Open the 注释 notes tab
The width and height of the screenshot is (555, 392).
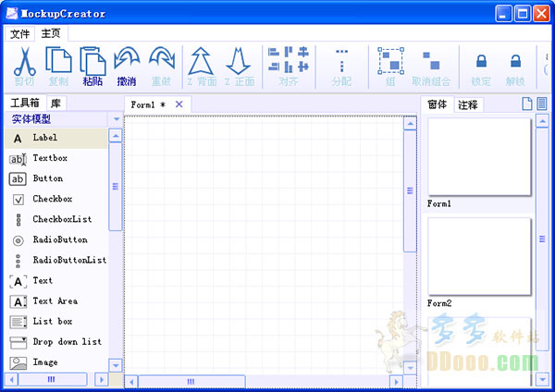468,104
